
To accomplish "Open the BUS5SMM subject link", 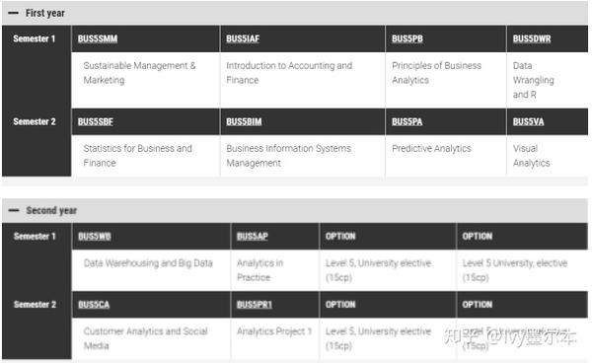I will [x=98, y=38].
